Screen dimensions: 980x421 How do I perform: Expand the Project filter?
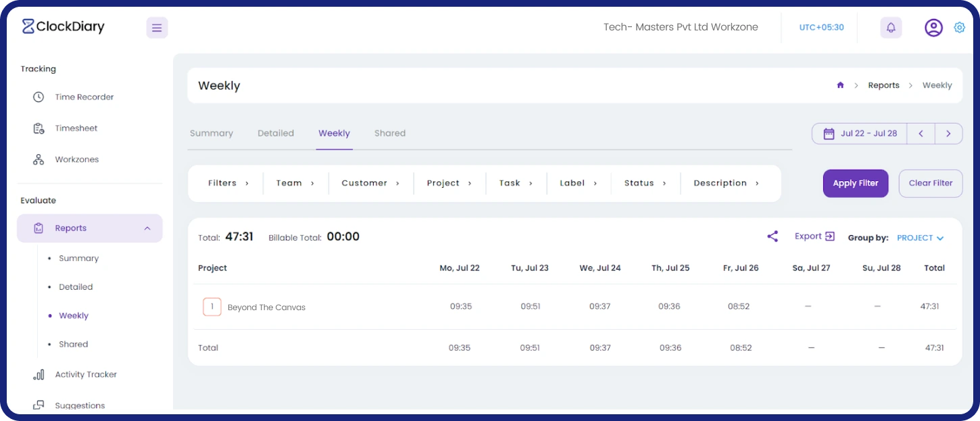(x=449, y=183)
